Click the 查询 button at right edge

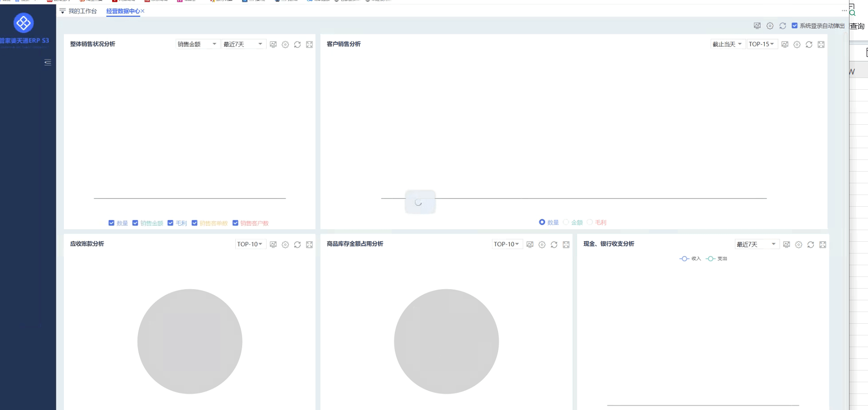point(857,26)
